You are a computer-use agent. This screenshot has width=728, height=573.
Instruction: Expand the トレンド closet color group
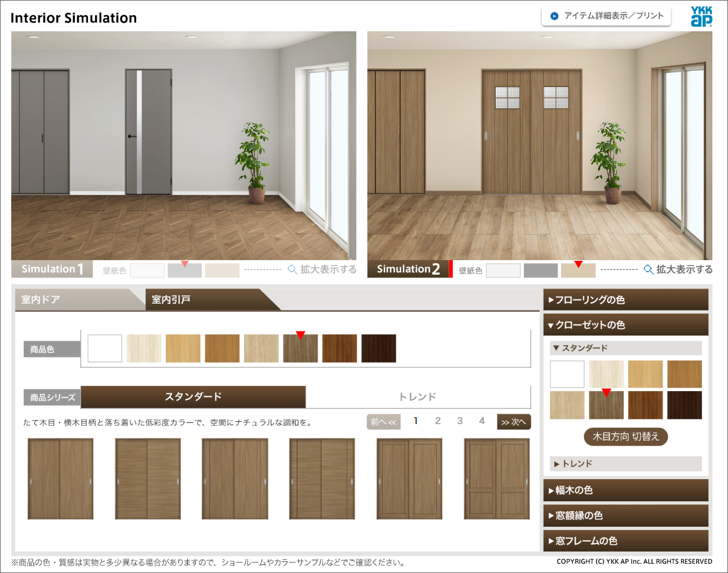[x=625, y=463]
